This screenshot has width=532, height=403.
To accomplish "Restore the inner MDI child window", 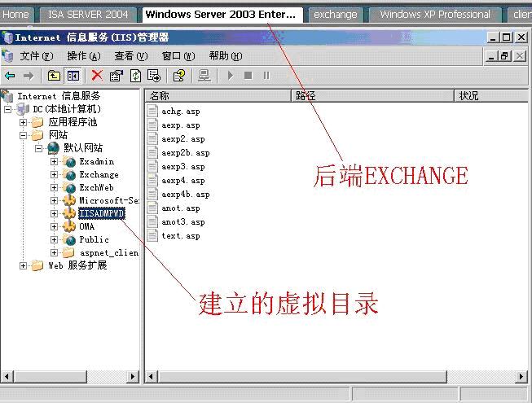I will (x=504, y=56).
